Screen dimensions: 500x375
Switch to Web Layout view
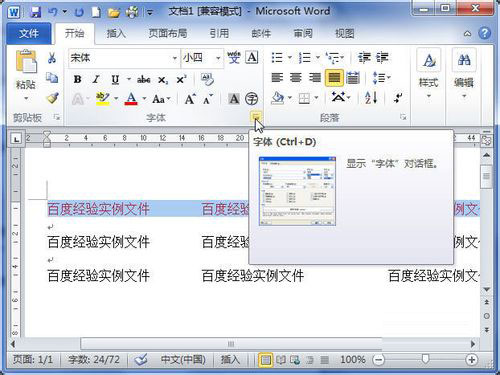(x=295, y=360)
